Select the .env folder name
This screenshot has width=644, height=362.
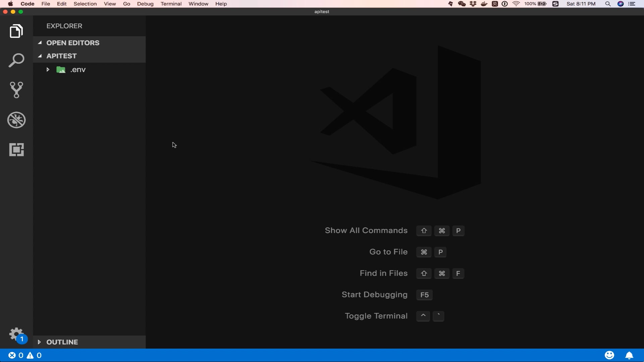tap(78, 70)
